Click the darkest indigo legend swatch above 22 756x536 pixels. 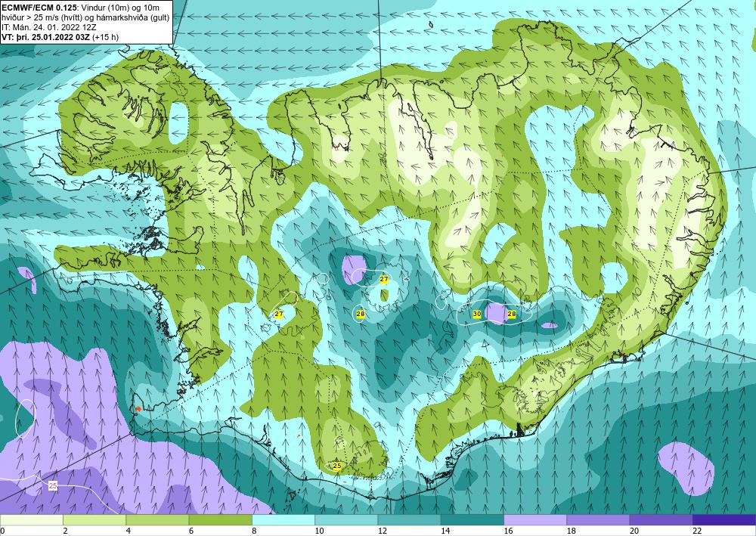pyautogui.click(x=724, y=520)
